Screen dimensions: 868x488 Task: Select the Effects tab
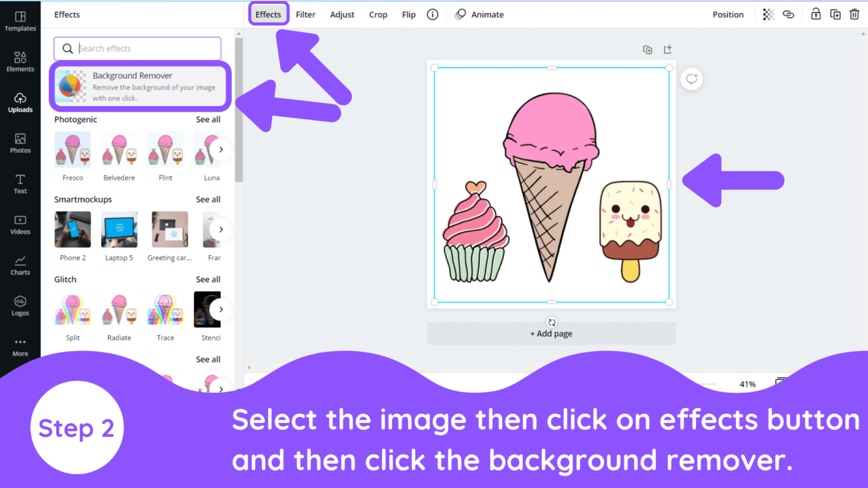click(268, 14)
